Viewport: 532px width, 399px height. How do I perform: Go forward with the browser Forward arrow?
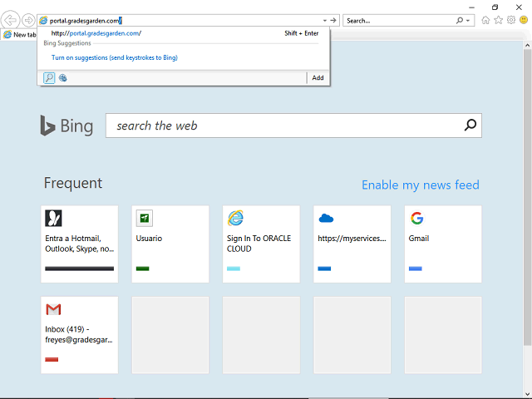[28, 20]
